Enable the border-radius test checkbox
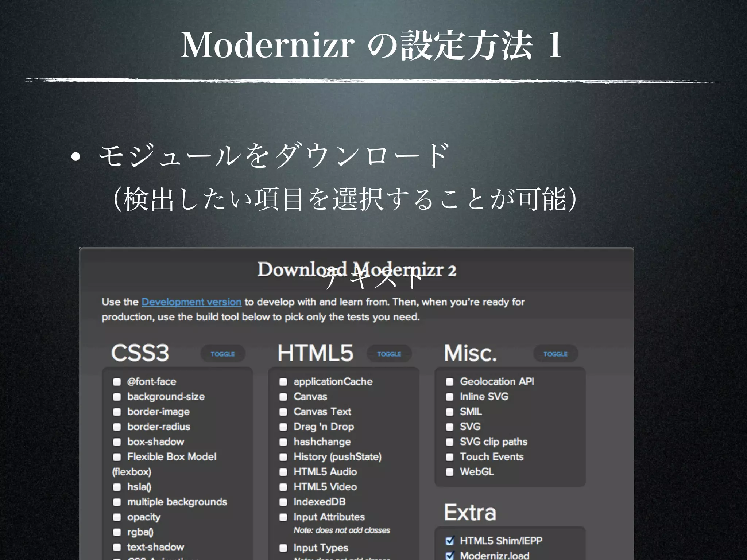747x560 pixels. (x=117, y=427)
